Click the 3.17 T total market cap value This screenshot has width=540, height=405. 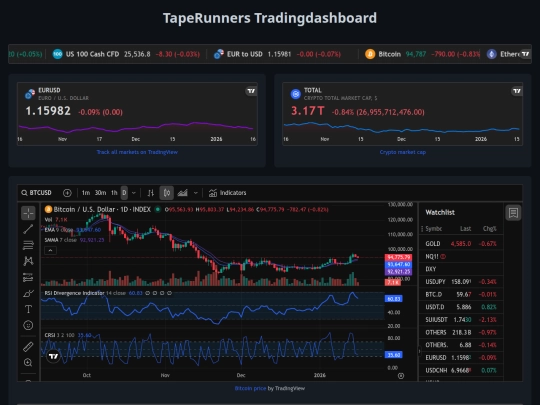(308, 111)
